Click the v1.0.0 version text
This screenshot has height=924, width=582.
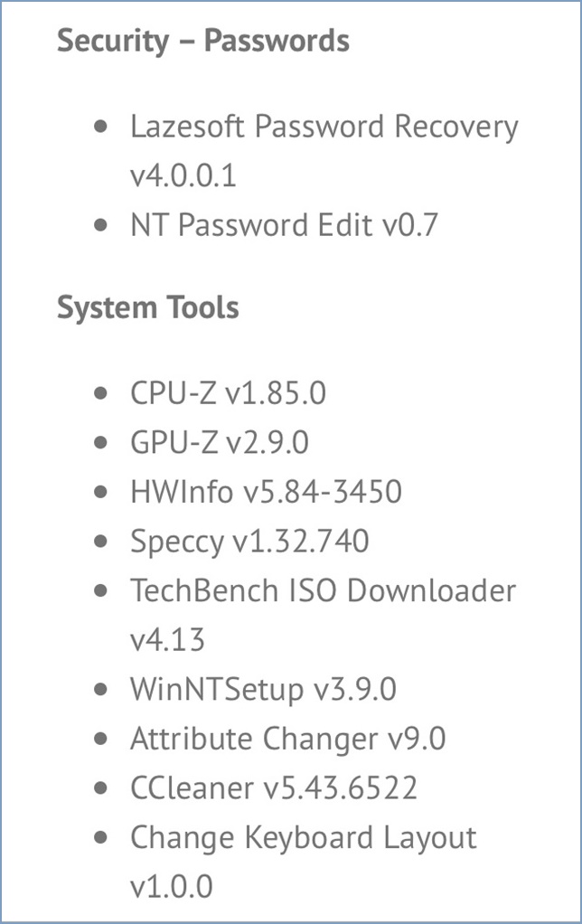tap(172, 887)
